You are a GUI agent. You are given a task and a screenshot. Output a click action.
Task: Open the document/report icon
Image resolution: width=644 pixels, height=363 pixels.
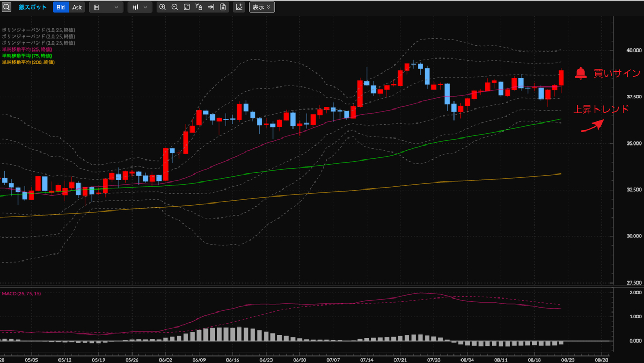(223, 8)
